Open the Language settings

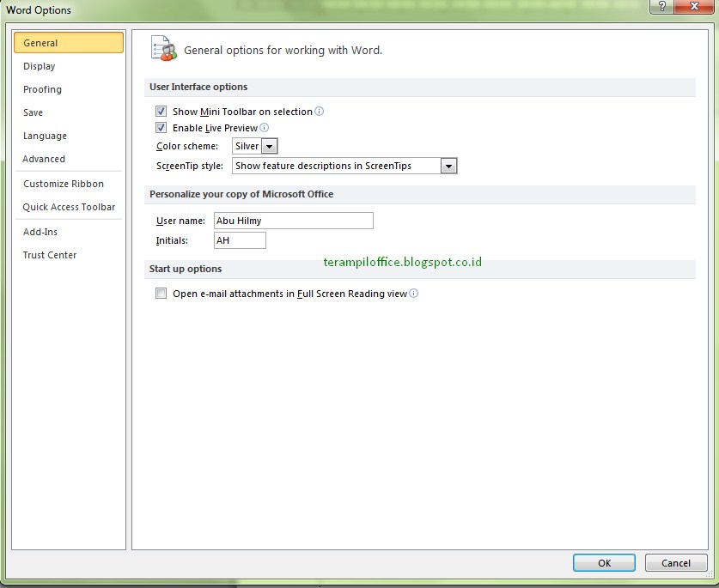(x=45, y=136)
